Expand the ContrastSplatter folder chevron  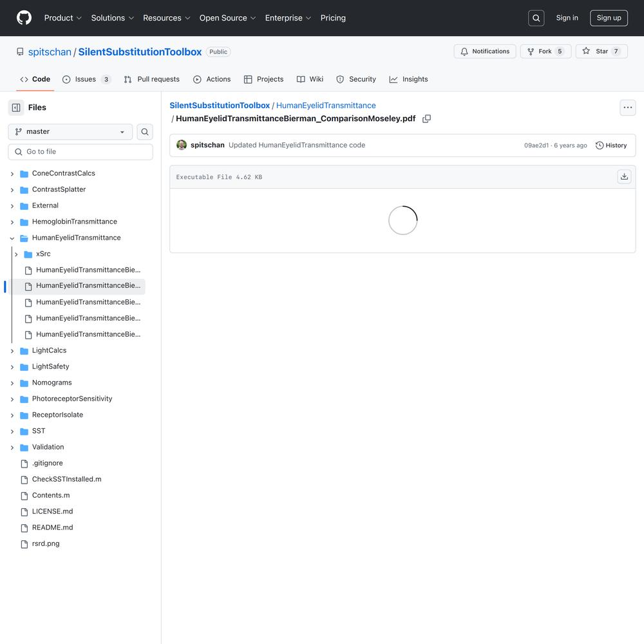(x=12, y=190)
